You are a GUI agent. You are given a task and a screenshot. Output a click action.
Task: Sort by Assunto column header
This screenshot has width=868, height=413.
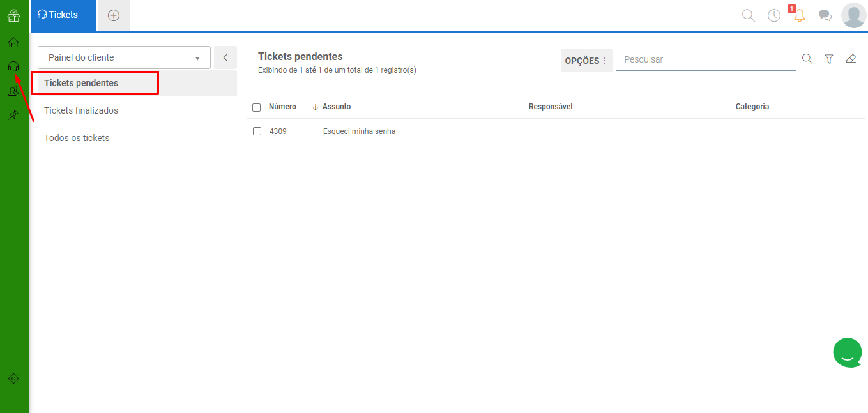click(x=337, y=107)
